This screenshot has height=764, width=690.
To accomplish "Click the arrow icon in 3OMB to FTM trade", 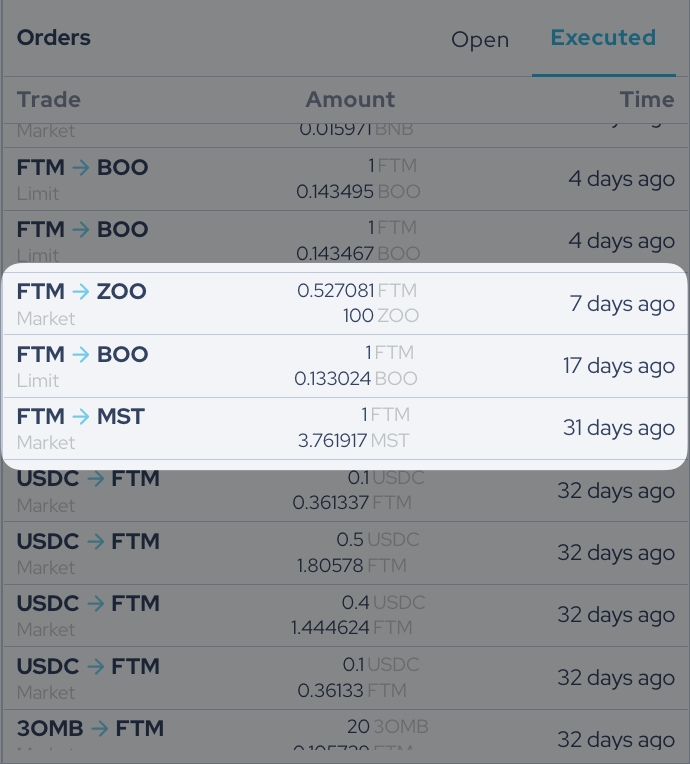I will tap(100, 728).
